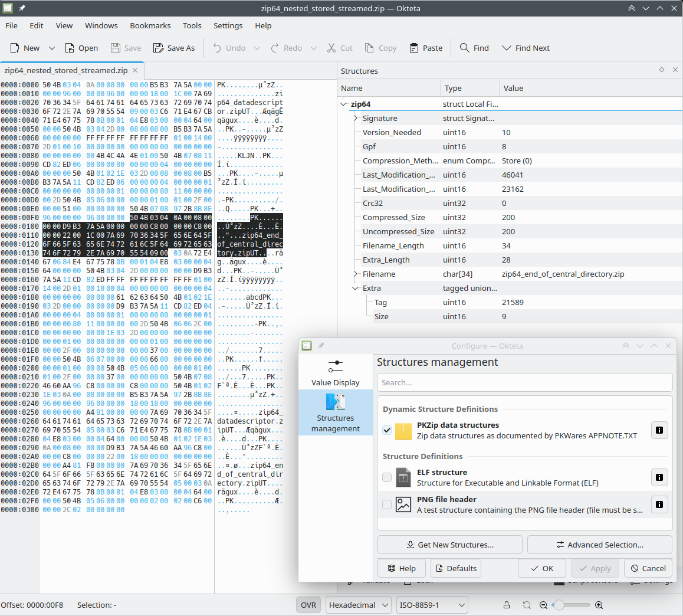Expand the Filename tree node
This screenshot has height=616, width=683.
[x=356, y=274]
